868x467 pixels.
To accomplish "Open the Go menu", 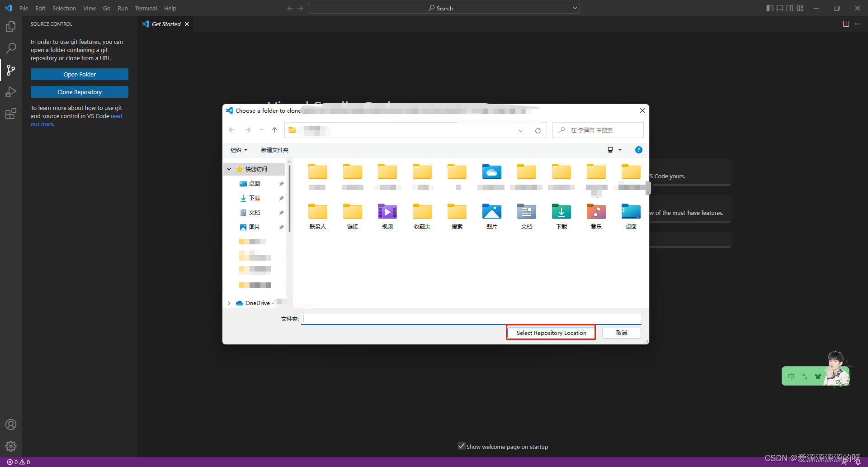I will pyautogui.click(x=107, y=8).
